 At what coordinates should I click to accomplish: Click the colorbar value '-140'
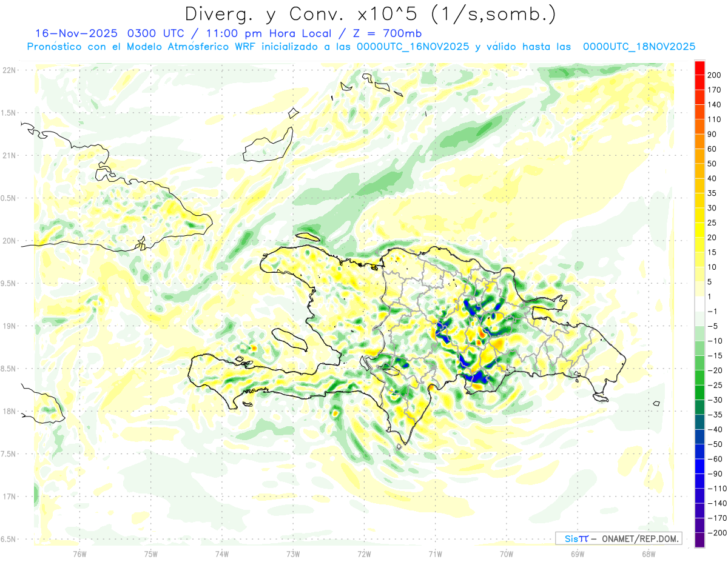[x=716, y=503]
